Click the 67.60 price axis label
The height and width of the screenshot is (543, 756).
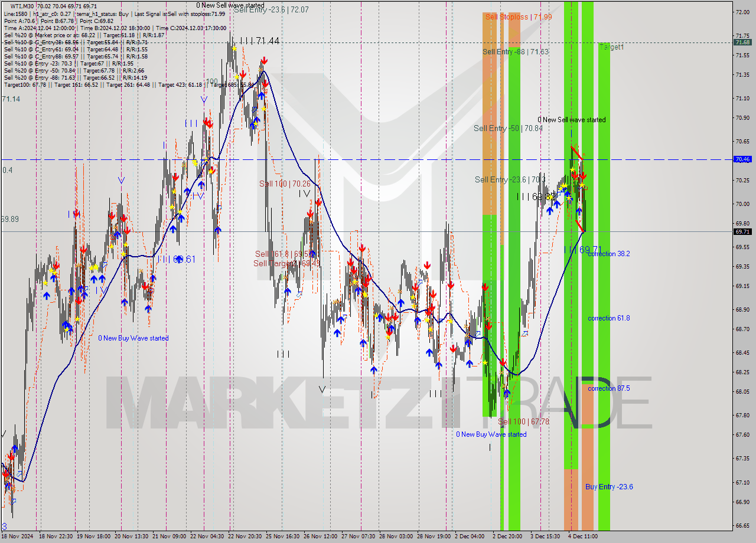click(742, 435)
